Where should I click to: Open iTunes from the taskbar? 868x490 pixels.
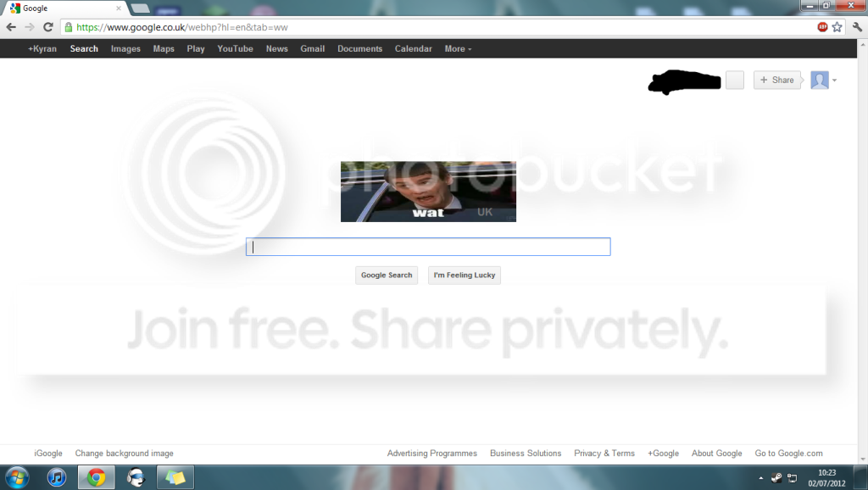[x=57, y=477]
